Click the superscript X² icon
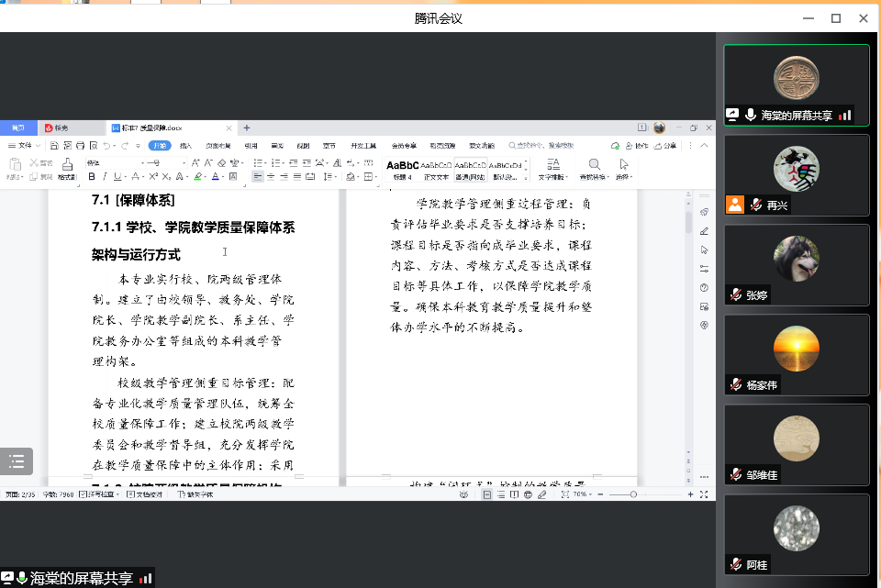The height and width of the screenshot is (588, 881). (153, 176)
